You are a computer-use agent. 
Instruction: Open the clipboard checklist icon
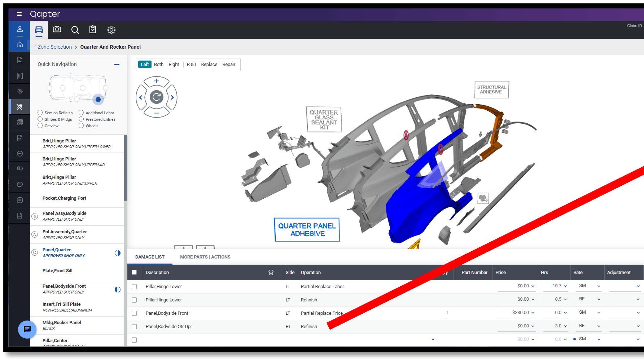(93, 30)
